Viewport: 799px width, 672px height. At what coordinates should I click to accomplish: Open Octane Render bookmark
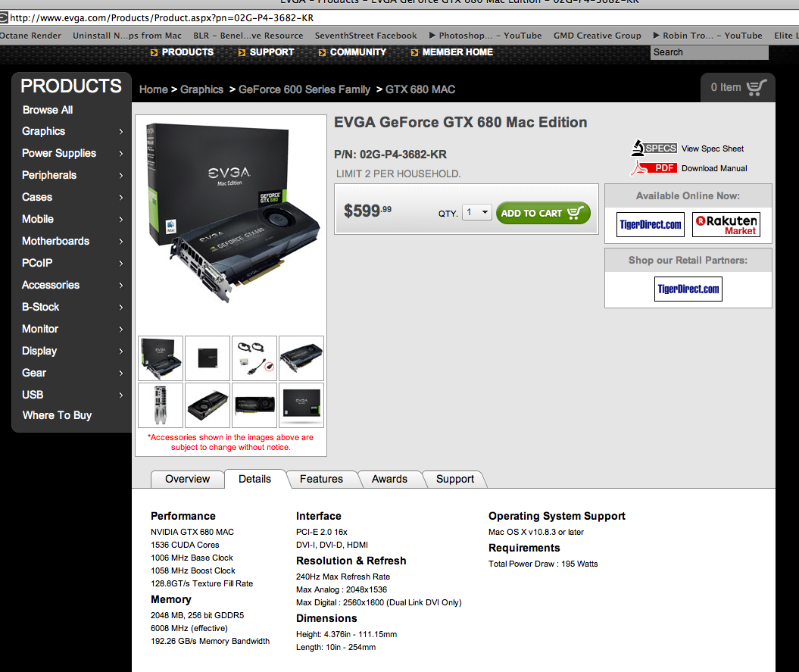coord(30,35)
